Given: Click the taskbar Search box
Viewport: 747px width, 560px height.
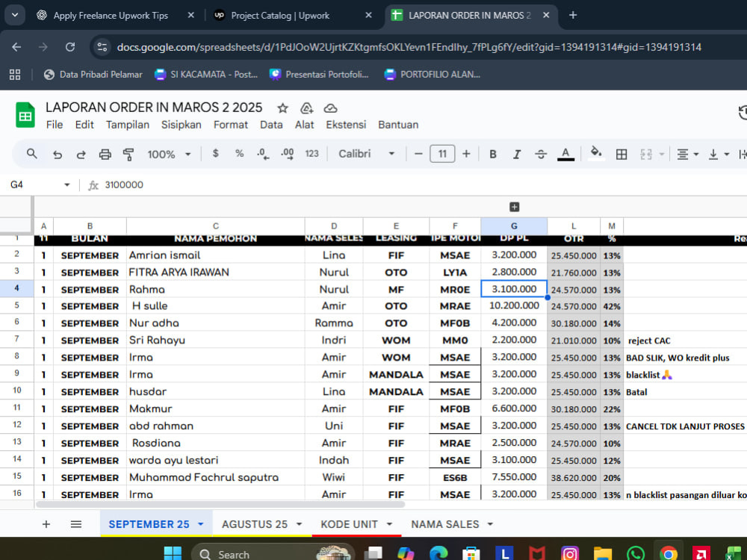Looking at the screenshot, I should [x=273, y=554].
